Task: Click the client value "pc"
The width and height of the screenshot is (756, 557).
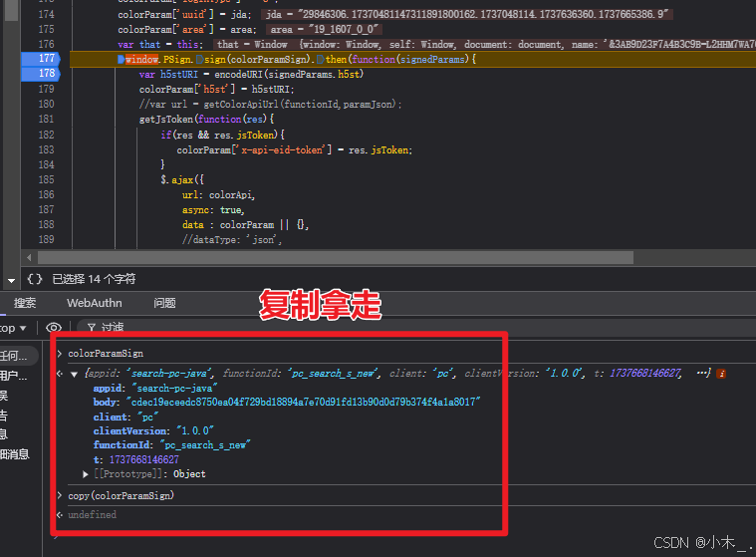Action: pos(147,417)
